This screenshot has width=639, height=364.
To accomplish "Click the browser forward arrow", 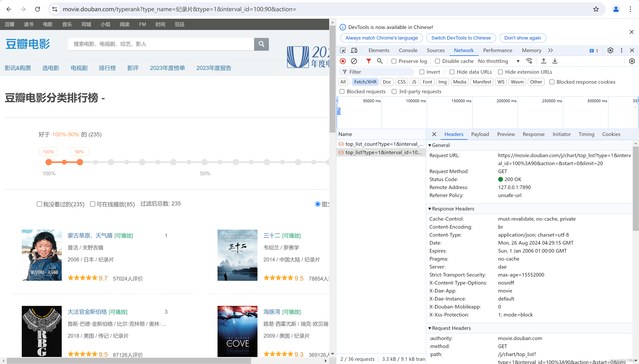I will [x=23, y=9].
